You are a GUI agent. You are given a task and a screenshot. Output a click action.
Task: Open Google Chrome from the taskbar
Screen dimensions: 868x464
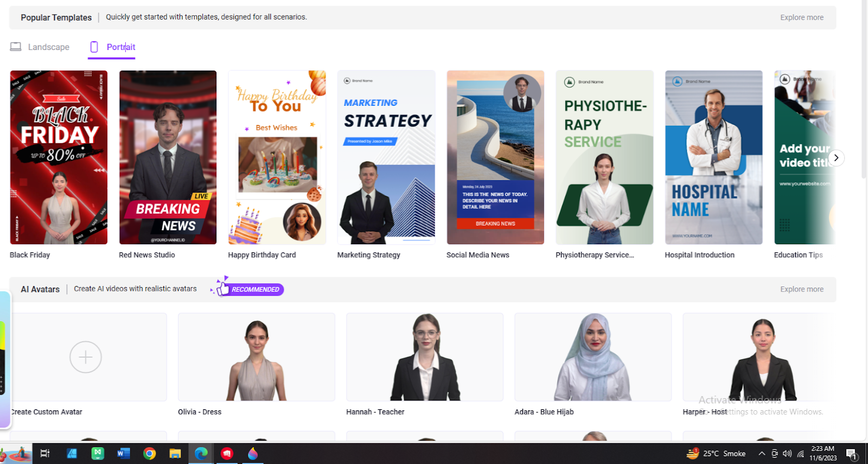coord(150,453)
